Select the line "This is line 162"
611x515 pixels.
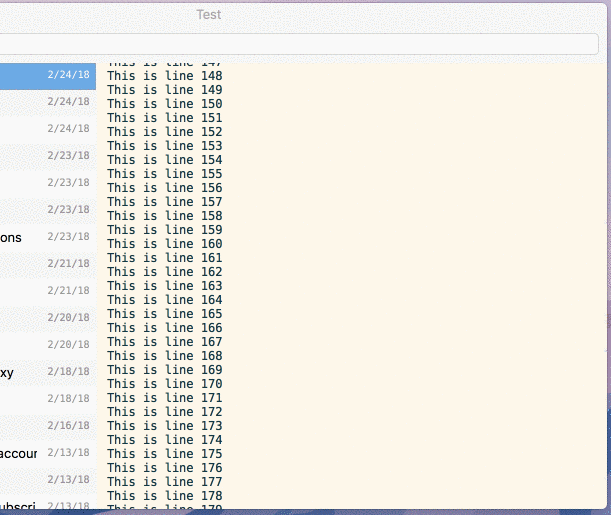(165, 272)
